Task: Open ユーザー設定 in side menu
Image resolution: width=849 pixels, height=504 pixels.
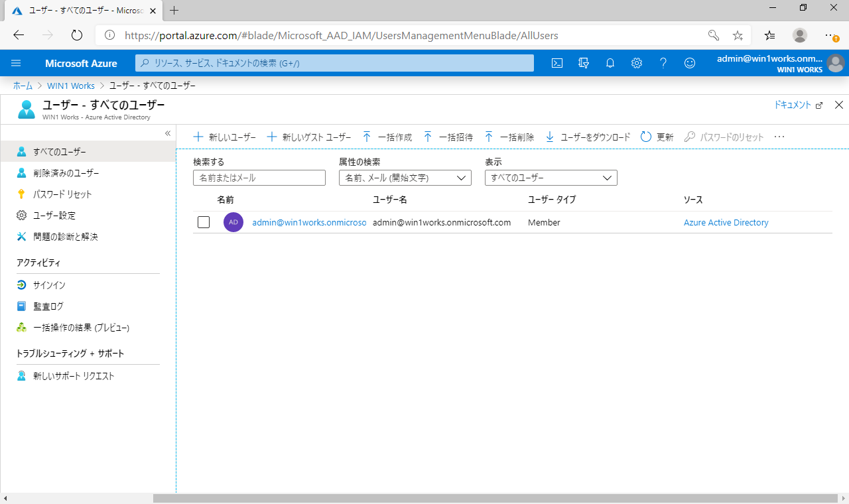Action: 88,216
